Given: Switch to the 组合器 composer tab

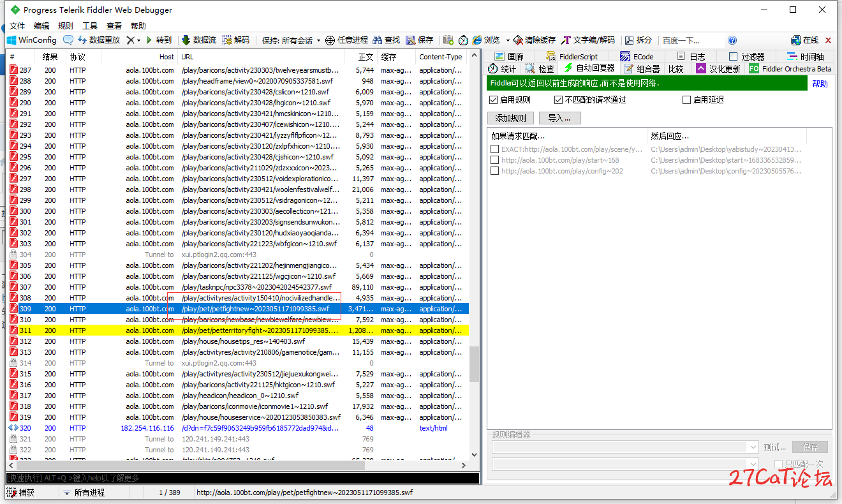Looking at the screenshot, I should [x=642, y=68].
